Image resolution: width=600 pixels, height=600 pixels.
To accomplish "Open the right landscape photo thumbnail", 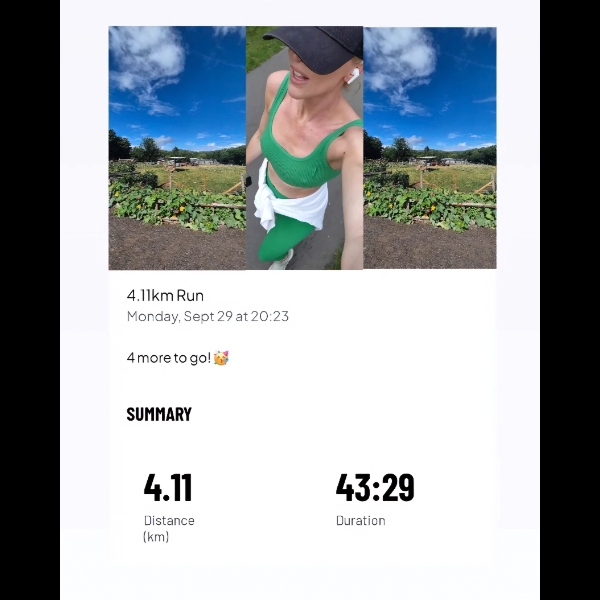I will tap(430, 148).
